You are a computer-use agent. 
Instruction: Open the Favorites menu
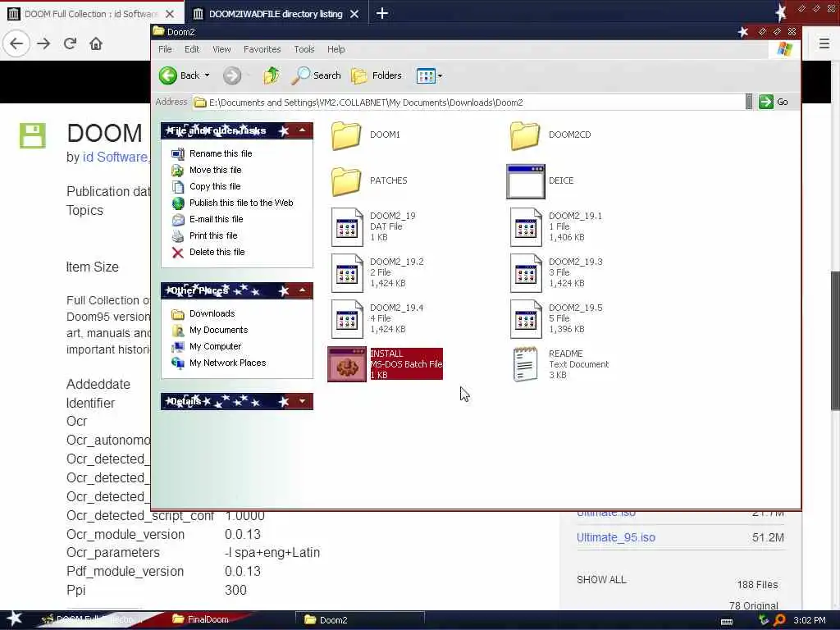[x=262, y=49]
